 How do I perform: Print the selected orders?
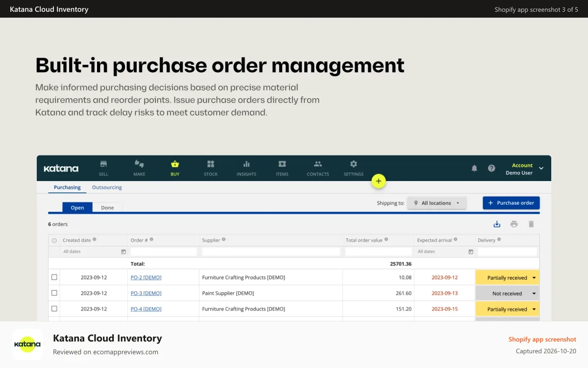coord(514,224)
